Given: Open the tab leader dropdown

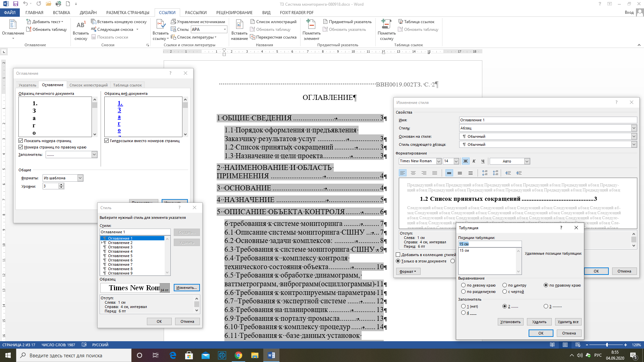Looking at the screenshot, I should pos(94,155).
